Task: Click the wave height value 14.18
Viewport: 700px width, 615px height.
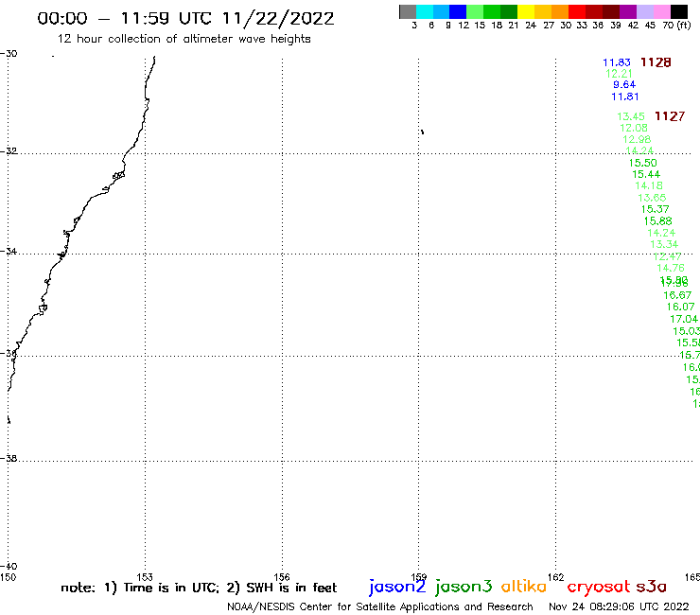Action: 649,185
